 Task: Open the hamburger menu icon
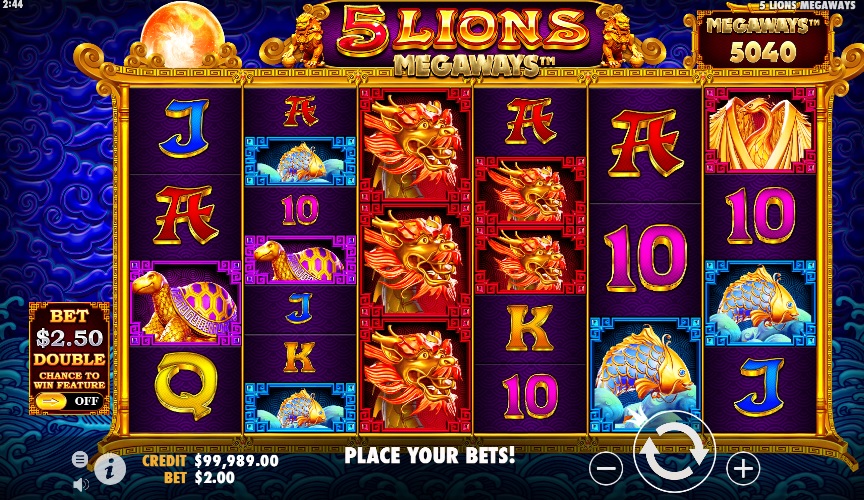click(x=80, y=459)
